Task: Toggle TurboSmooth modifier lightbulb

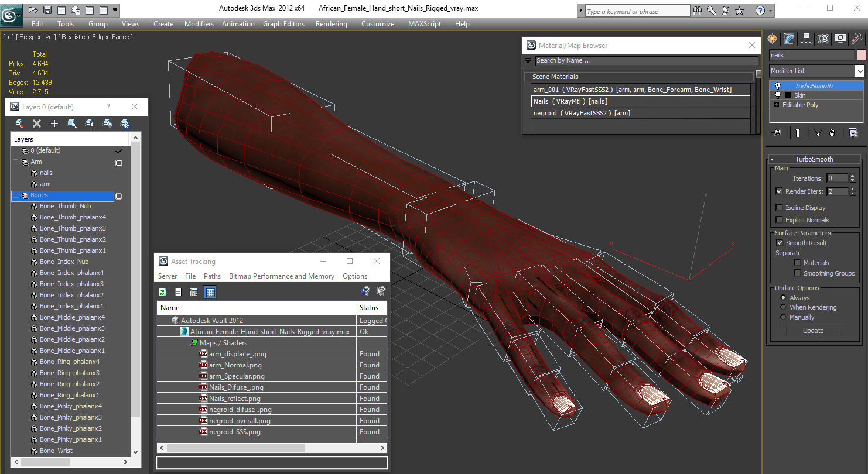Action: 778,86
